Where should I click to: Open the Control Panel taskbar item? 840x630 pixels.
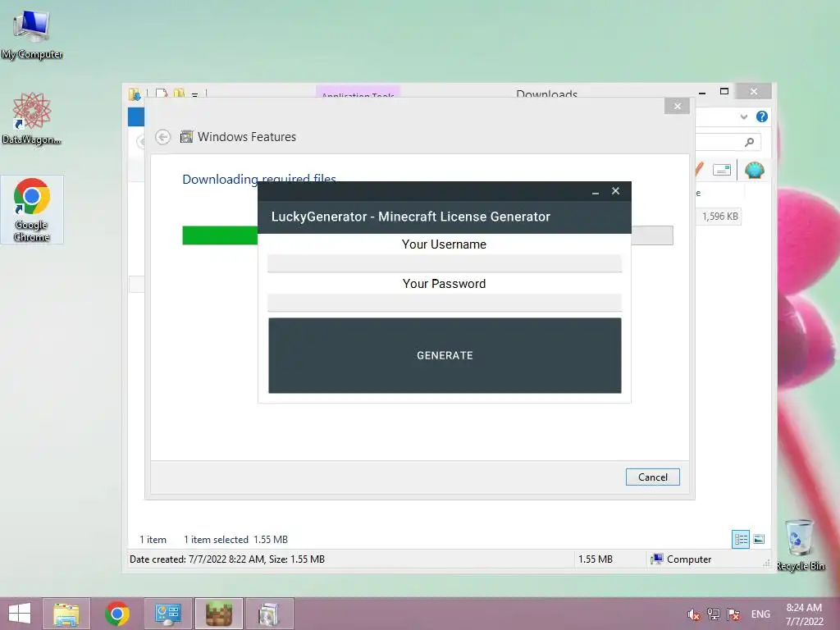click(x=167, y=614)
